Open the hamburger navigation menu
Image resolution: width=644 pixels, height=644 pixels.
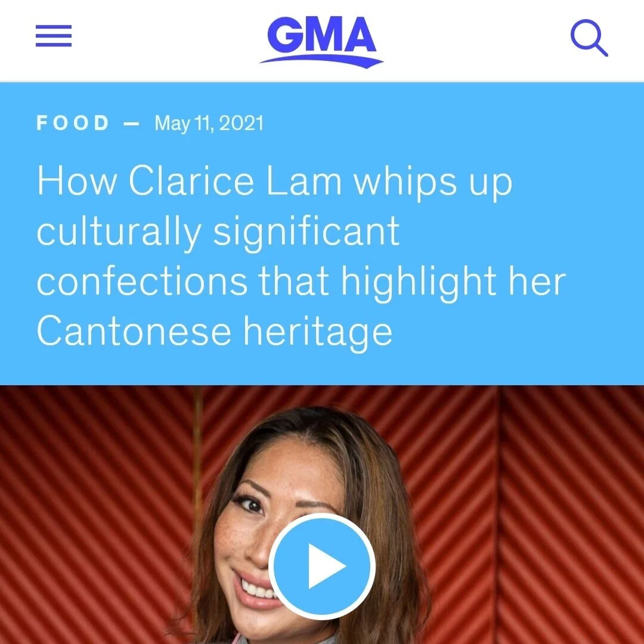54,36
